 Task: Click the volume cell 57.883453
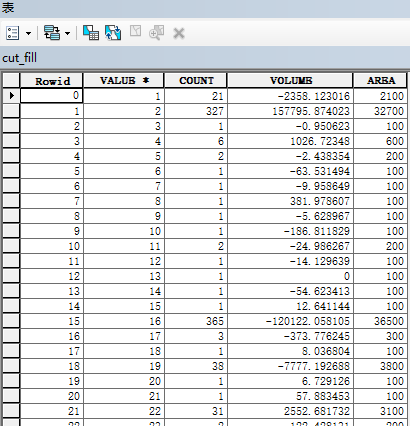tap(290, 396)
